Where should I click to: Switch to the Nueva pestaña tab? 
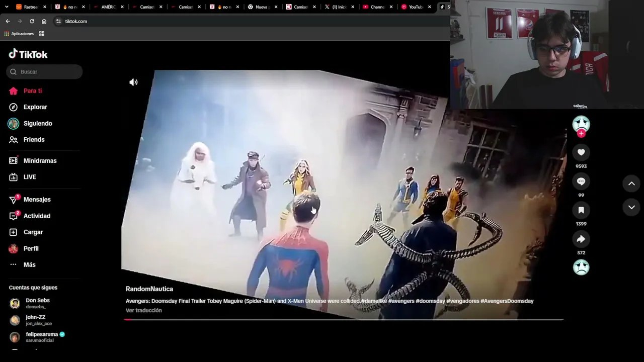(262, 7)
